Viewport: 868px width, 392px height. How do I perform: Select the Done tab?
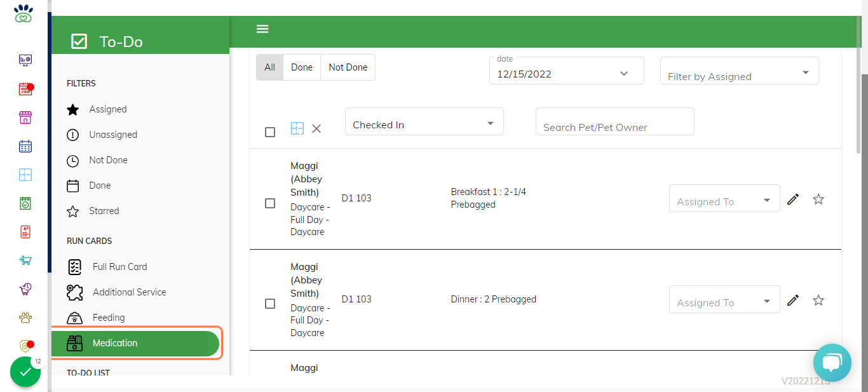pyautogui.click(x=302, y=67)
